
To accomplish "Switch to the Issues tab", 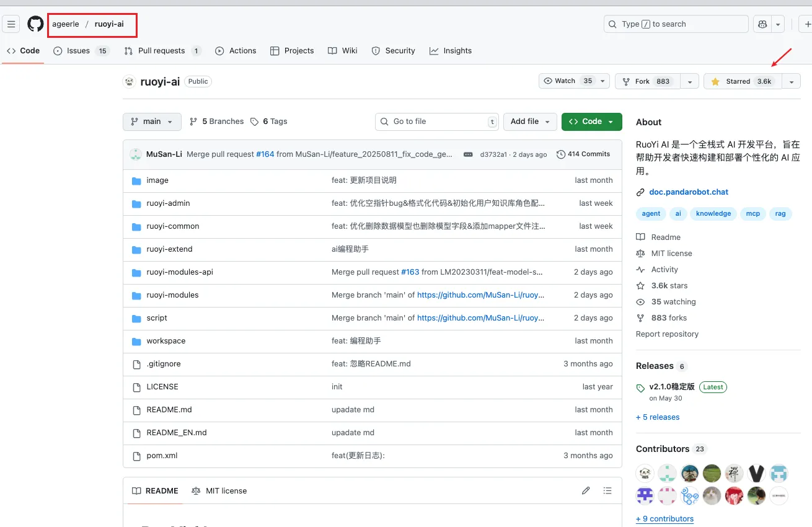I will click(x=81, y=51).
